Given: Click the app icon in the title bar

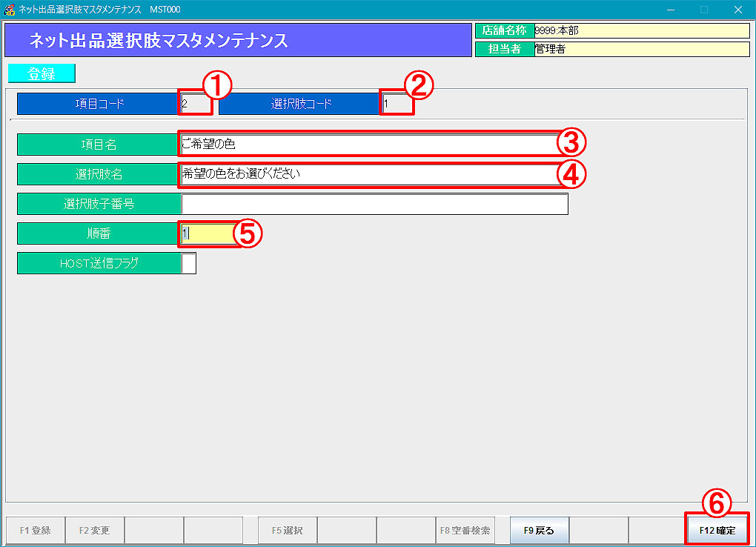Looking at the screenshot, I should (x=9, y=9).
